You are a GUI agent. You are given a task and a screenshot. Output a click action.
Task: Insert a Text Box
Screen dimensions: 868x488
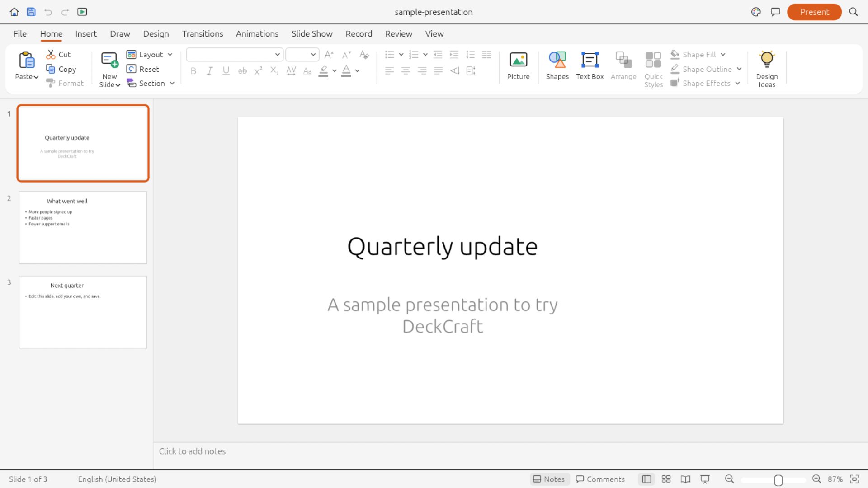(x=590, y=66)
